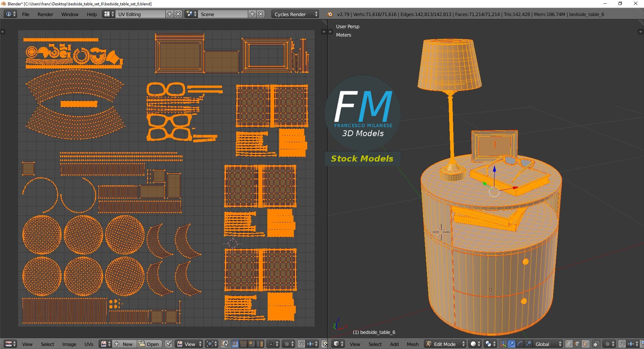This screenshot has width=644, height=349.
Task: Select UV island selection mode
Action: tap(260, 344)
